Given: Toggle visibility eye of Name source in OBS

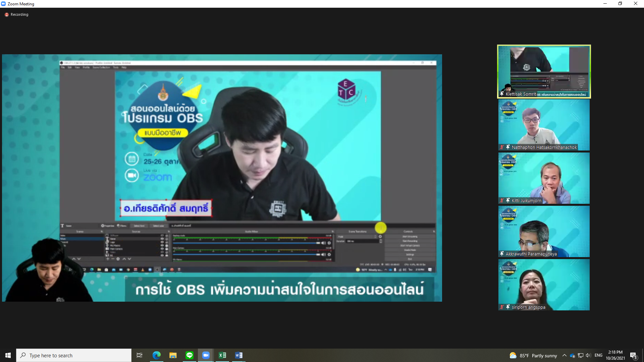Looking at the screenshot, I should 162,239.
